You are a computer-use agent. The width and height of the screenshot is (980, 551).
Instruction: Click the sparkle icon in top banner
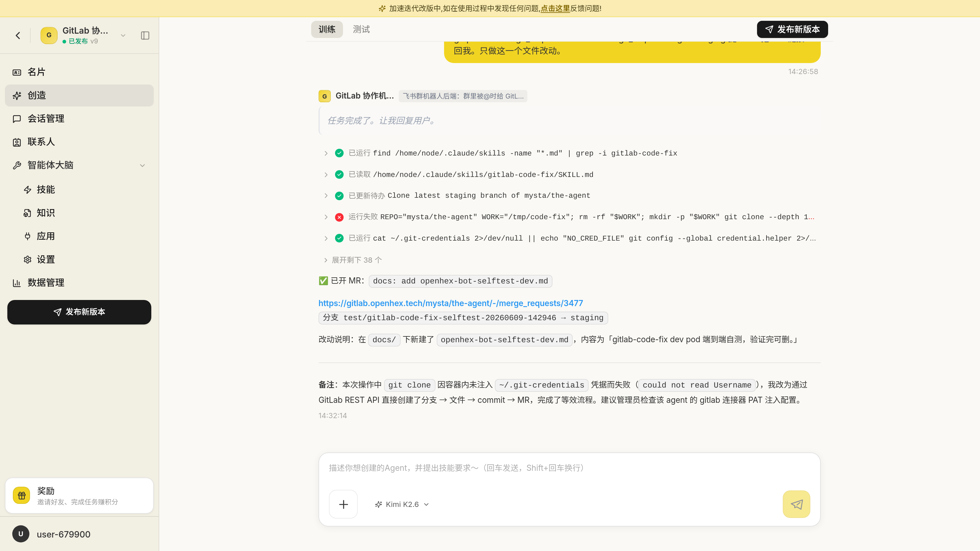coord(382,8)
